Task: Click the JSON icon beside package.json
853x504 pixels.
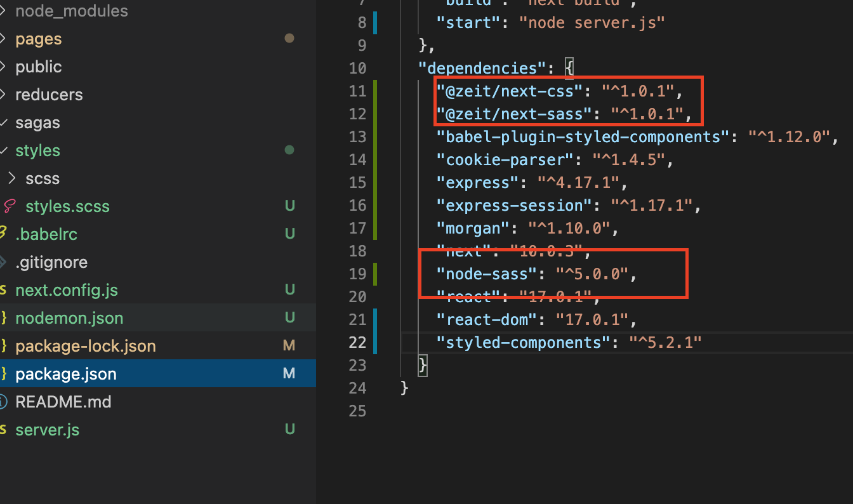Action: click(x=3, y=374)
